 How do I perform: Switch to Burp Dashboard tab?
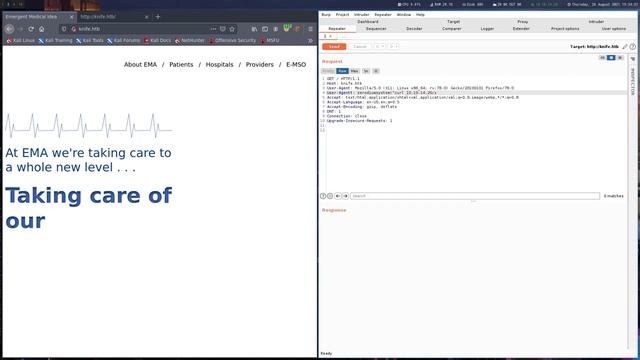(x=368, y=22)
